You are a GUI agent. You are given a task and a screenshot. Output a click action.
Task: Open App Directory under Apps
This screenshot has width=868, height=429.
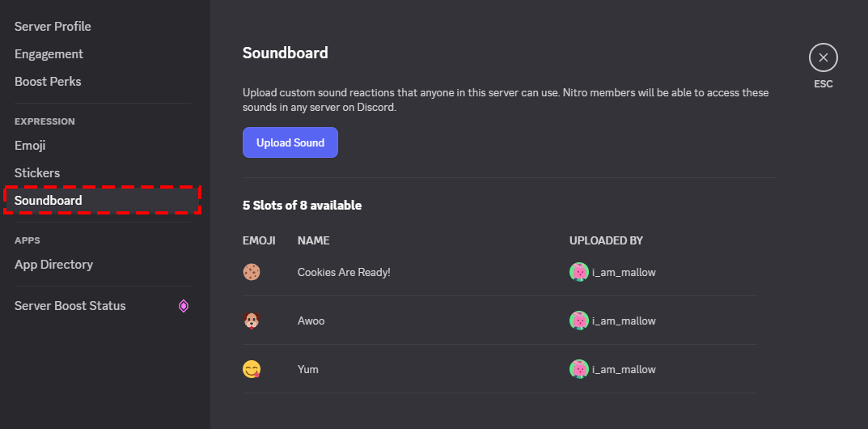tap(53, 265)
